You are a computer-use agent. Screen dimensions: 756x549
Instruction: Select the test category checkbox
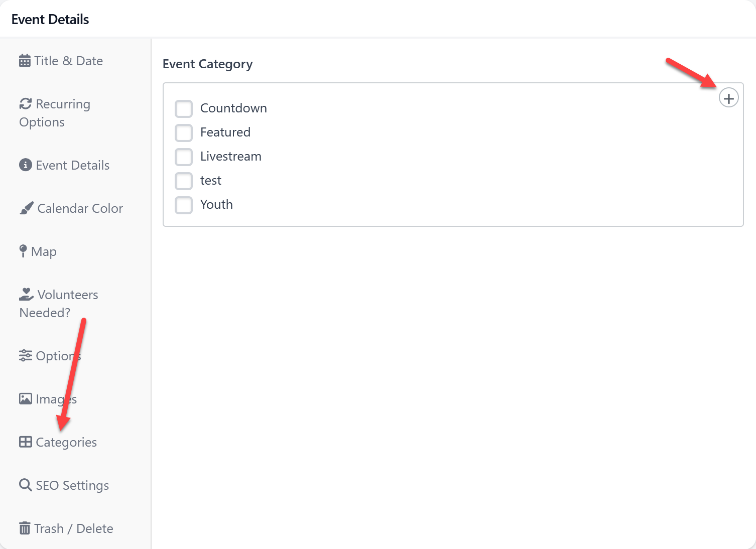[x=184, y=181]
